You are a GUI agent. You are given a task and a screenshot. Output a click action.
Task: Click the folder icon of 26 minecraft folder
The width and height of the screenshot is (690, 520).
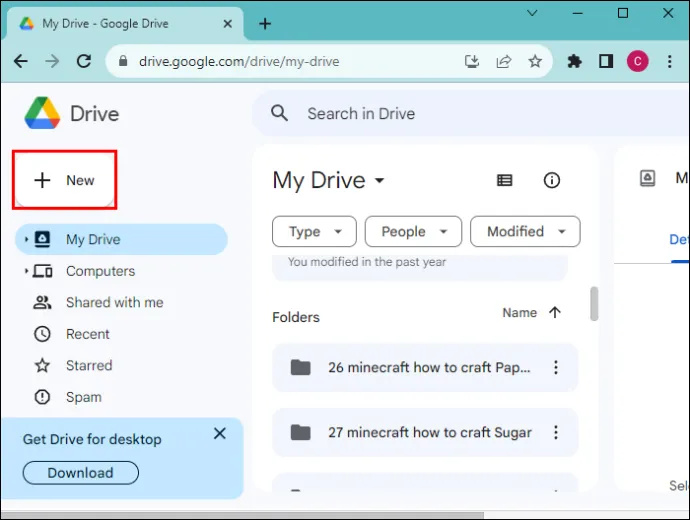301,367
